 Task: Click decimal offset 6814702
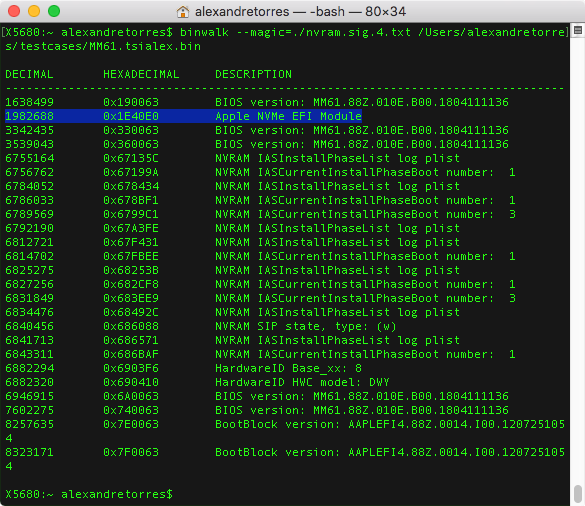(29, 256)
